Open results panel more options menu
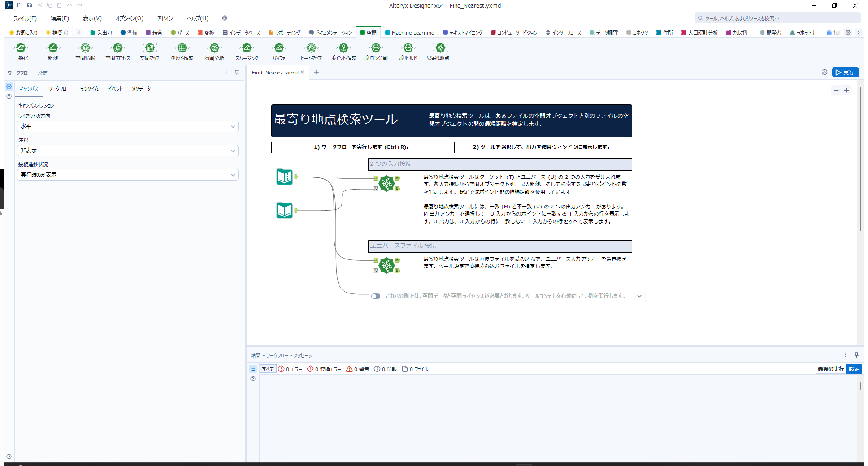Image resolution: width=868 pixels, height=466 pixels. pos(846,355)
